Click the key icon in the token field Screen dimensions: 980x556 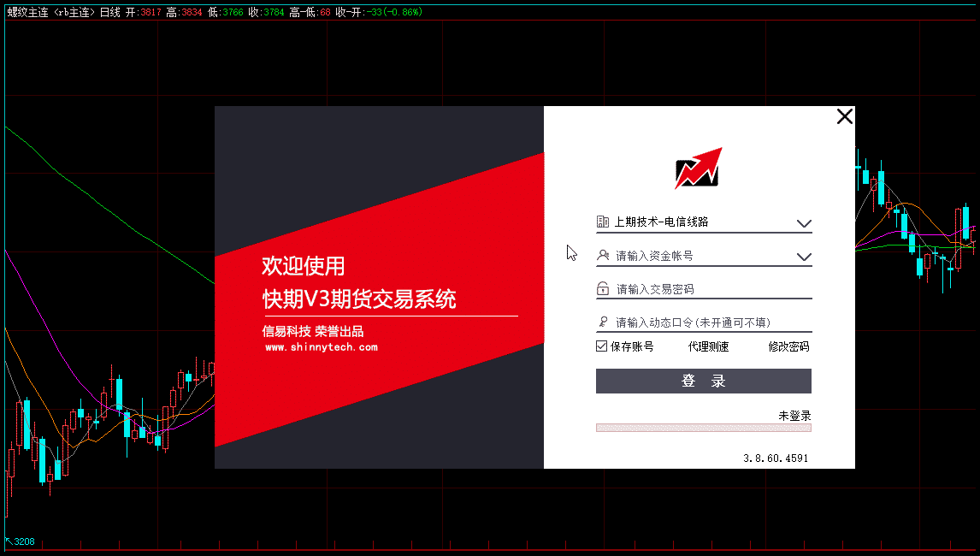603,322
